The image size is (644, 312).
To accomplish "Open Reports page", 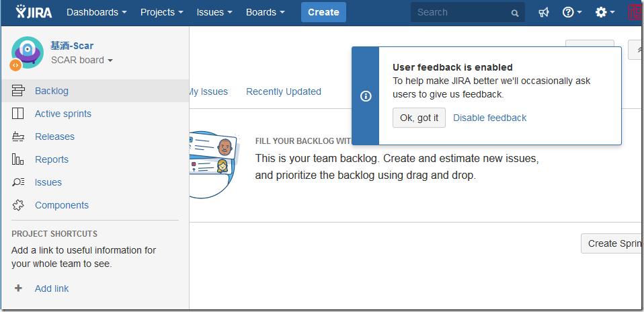I will pos(52,159).
